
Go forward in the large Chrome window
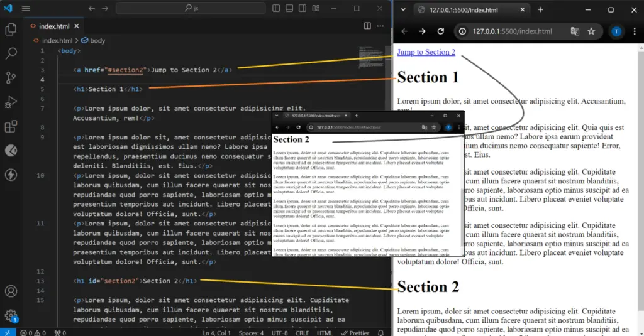(x=422, y=31)
